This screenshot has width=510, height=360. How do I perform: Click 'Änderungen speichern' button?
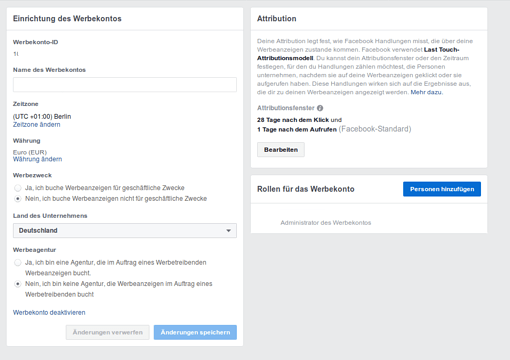click(x=195, y=332)
